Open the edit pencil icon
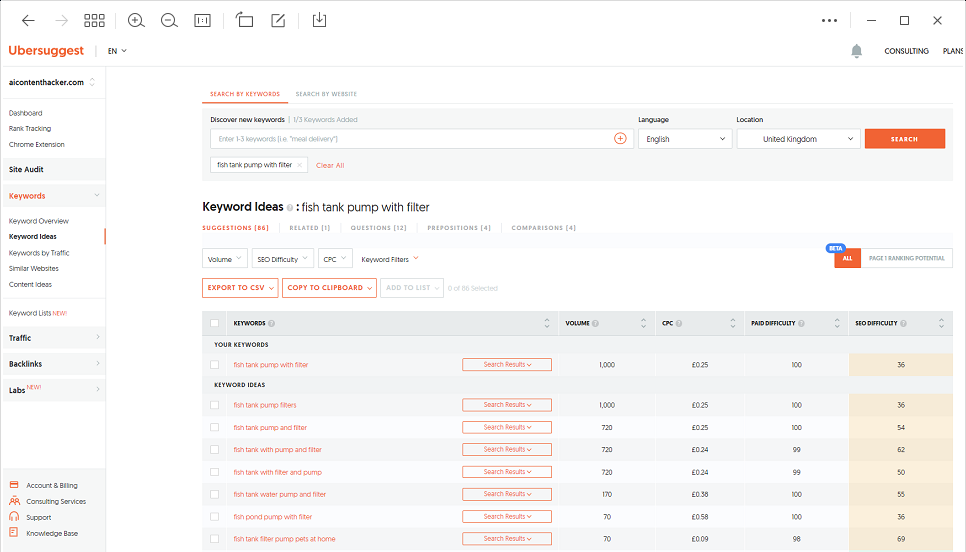966x552 pixels. point(278,20)
